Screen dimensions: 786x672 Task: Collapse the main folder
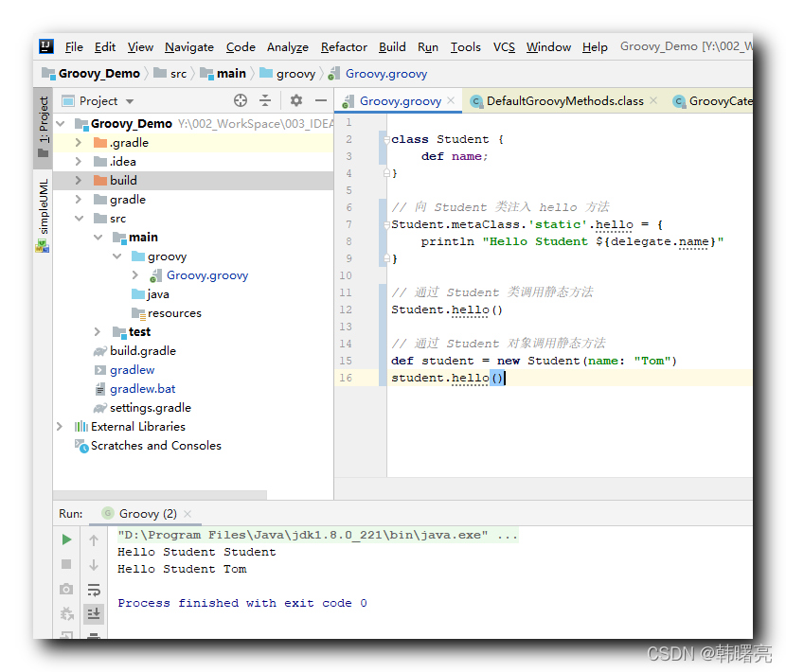(x=98, y=237)
